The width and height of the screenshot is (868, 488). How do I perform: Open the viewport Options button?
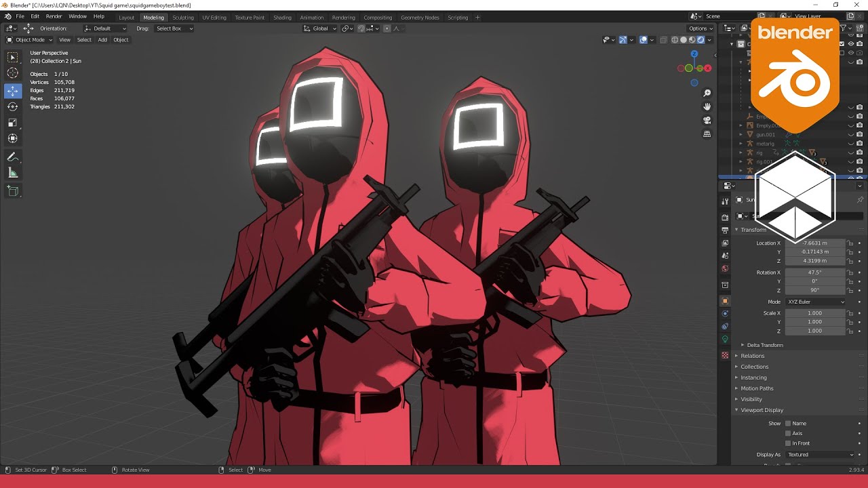click(701, 28)
